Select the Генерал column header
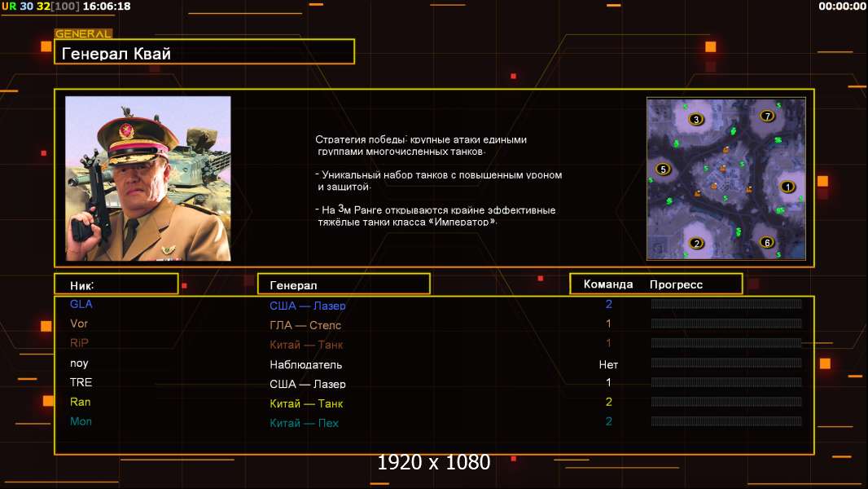The width and height of the screenshot is (868, 489). click(x=343, y=284)
